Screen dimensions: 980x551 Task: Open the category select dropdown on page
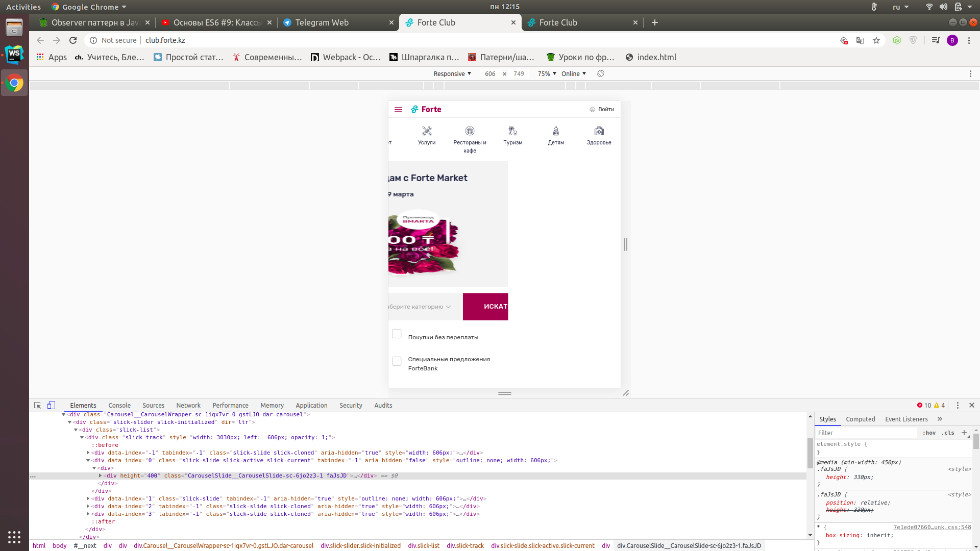[x=425, y=307]
